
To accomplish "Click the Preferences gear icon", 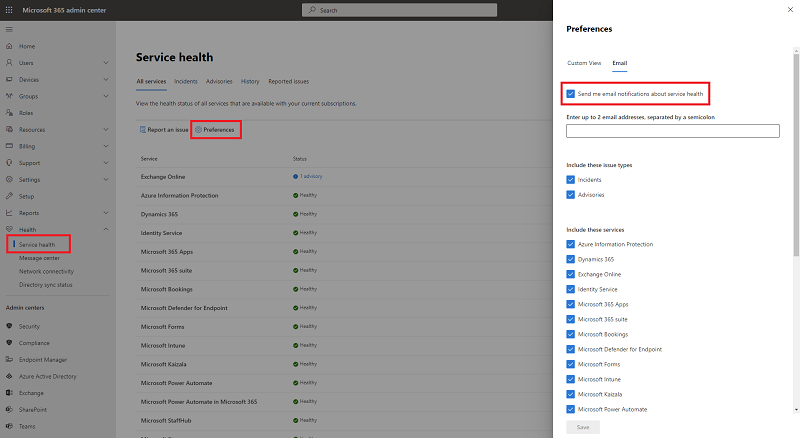I will (x=198, y=130).
